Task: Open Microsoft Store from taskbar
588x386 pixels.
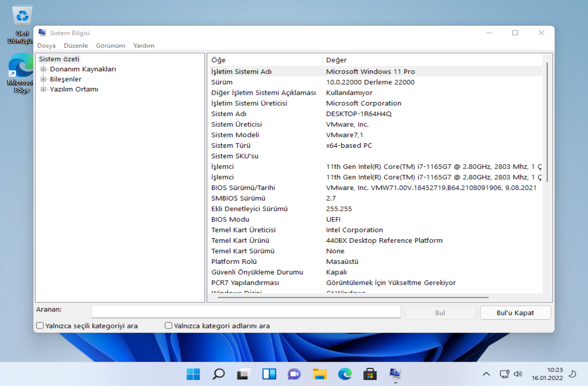Action: click(x=370, y=374)
